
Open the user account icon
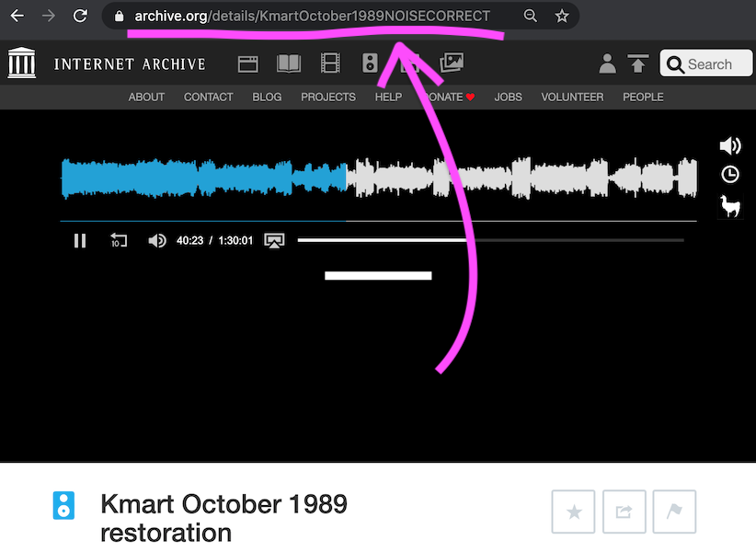[607, 63]
